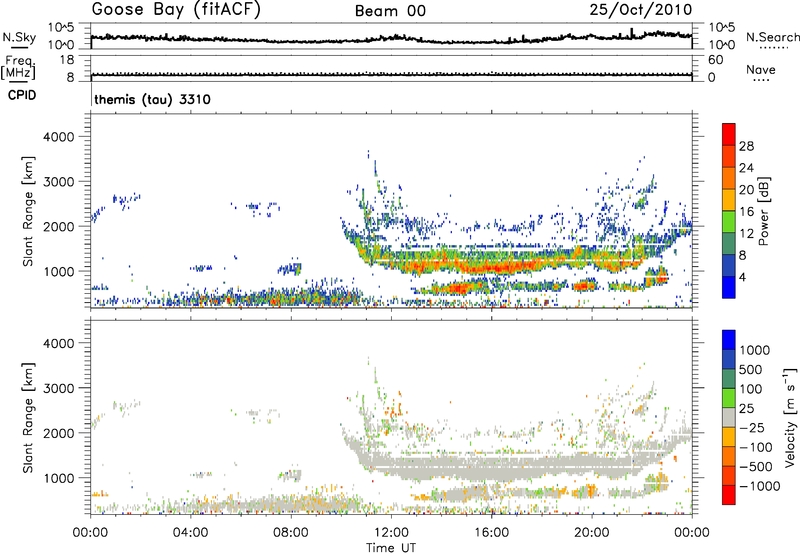Click the '16:00' time tick label
The image size is (800, 554).
(491, 533)
